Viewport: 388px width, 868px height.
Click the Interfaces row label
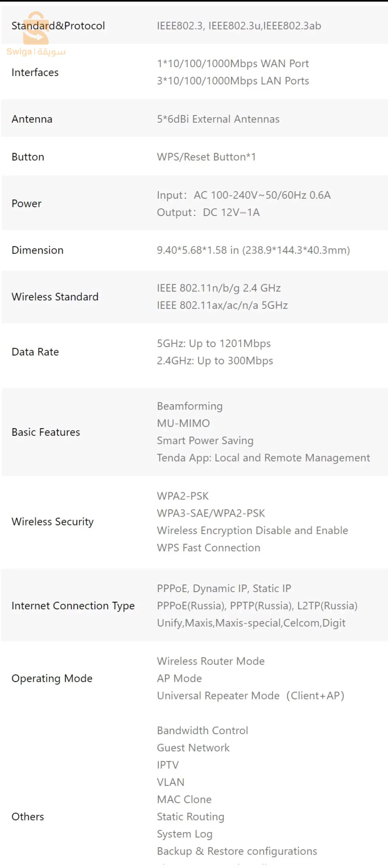click(x=35, y=72)
